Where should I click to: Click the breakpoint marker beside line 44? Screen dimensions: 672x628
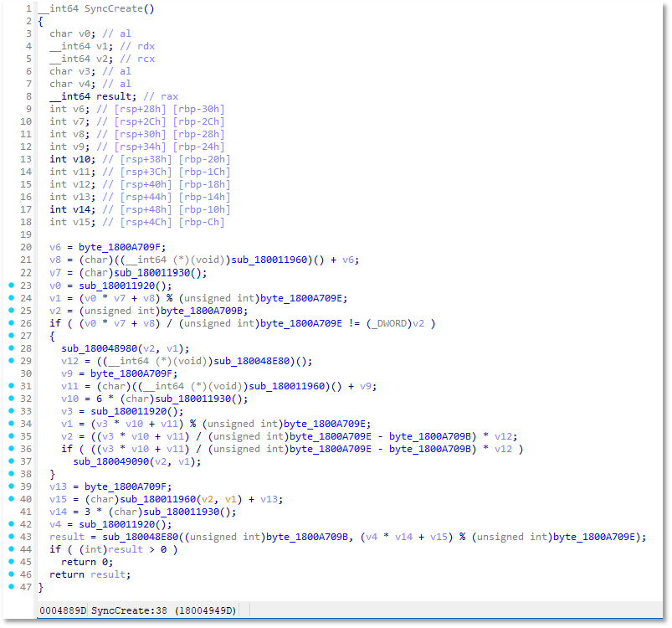[x=9, y=549]
